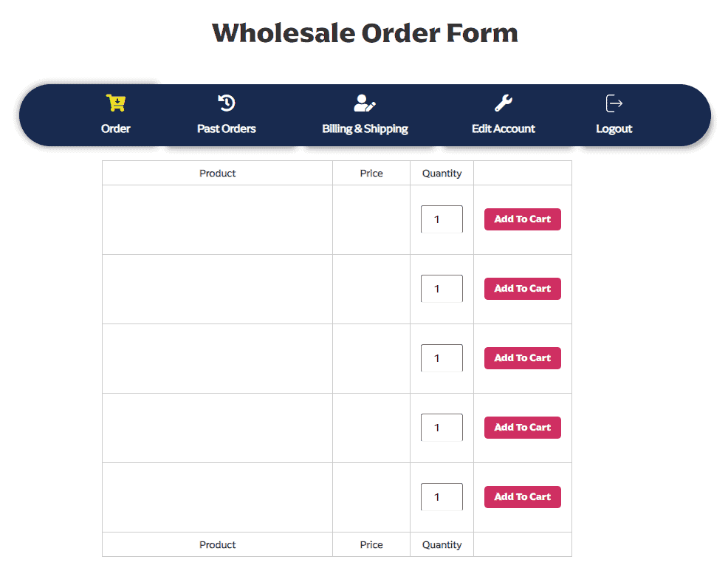Focus the fifth row quantity field
728x565 pixels.
(442, 497)
